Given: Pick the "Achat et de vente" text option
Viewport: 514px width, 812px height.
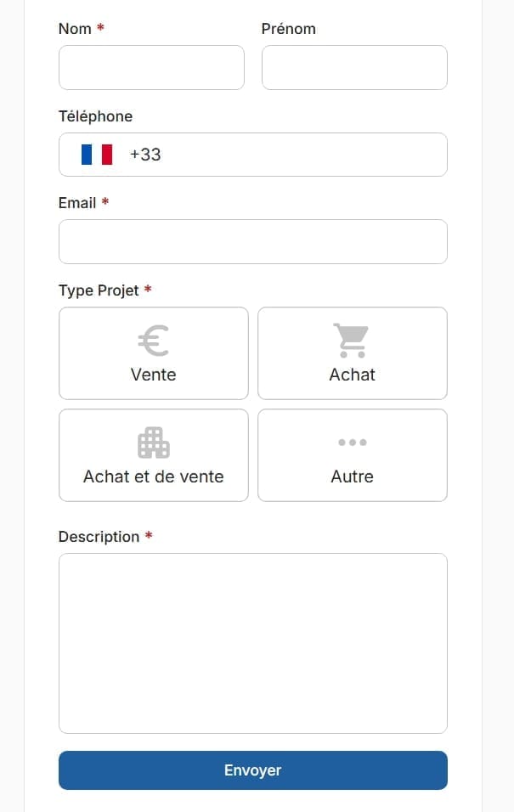Looking at the screenshot, I should point(153,476).
